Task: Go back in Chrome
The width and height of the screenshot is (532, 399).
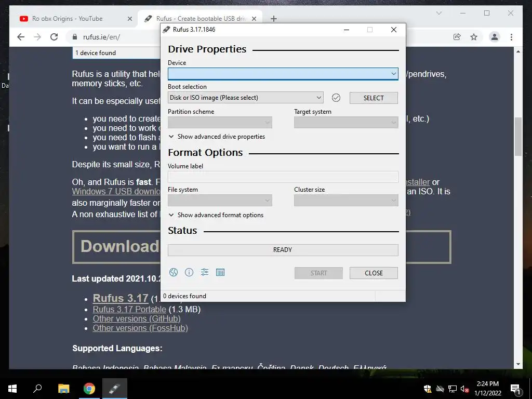Action: [21, 37]
